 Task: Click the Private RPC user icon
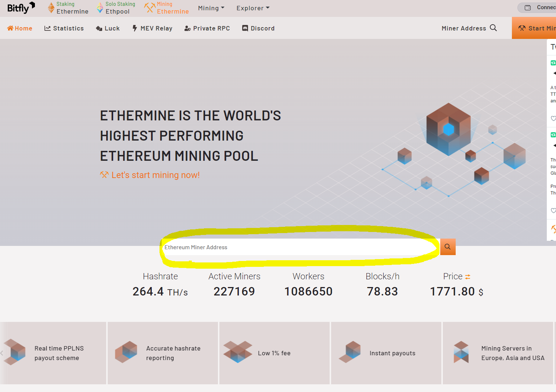[x=187, y=28]
